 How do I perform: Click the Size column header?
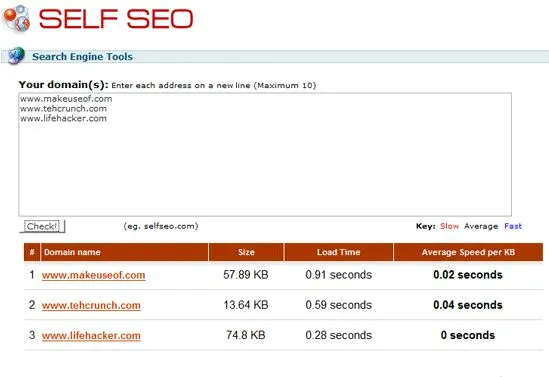(x=246, y=252)
